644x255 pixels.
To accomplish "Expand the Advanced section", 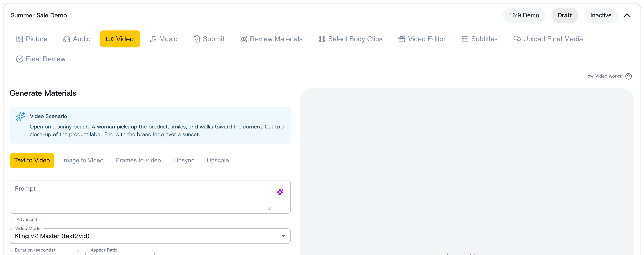I will point(24,220).
